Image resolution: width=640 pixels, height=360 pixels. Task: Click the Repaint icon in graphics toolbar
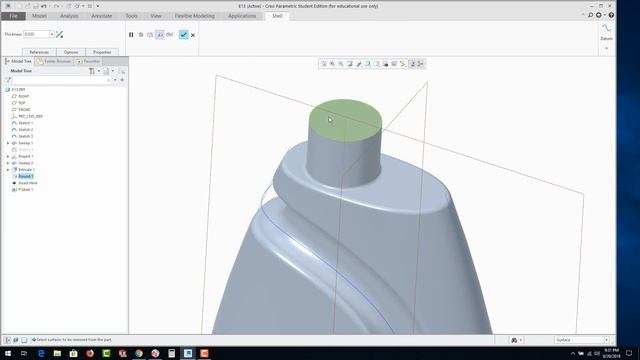coord(350,64)
